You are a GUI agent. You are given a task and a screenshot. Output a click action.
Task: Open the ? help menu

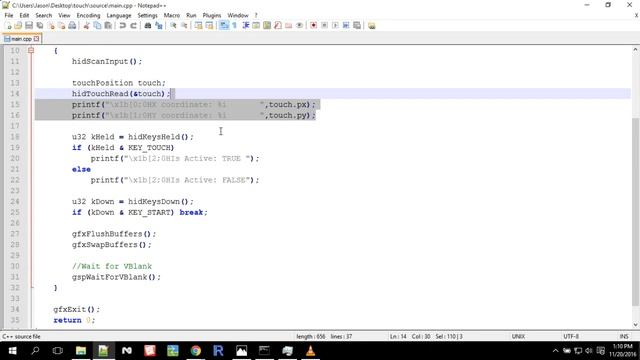[x=256, y=15]
